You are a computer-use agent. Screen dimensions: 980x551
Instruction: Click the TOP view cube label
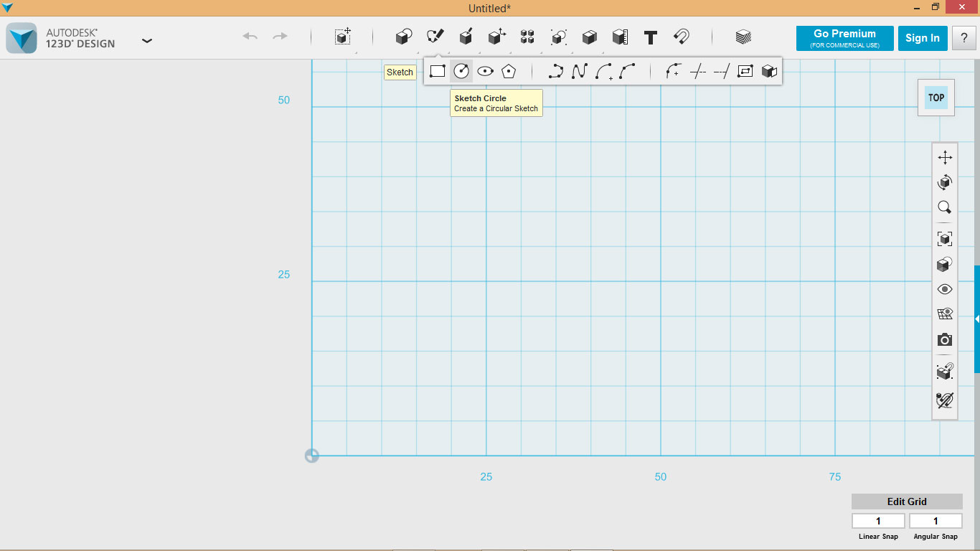[x=936, y=98]
